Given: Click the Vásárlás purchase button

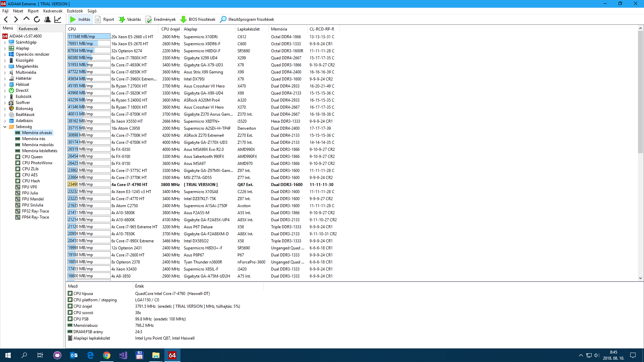Looking at the screenshot, I should click(130, 19).
